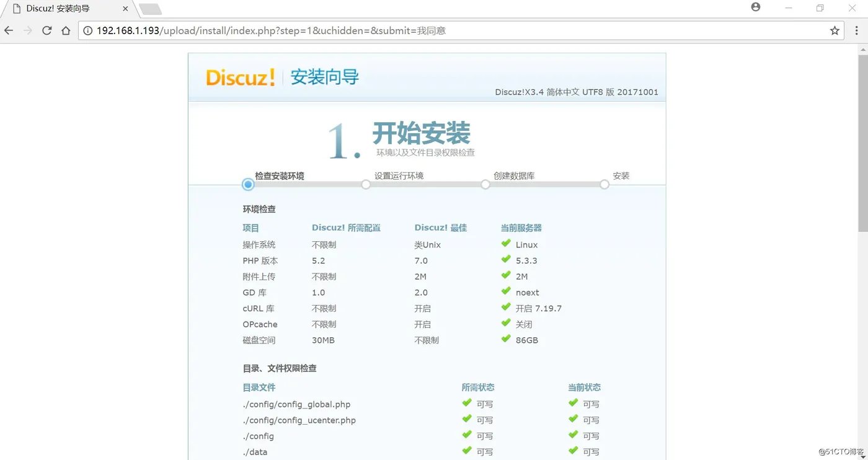The width and height of the screenshot is (868, 460).
Task: Click the check mark in 附件上传 row
Action: (x=506, y=276)
